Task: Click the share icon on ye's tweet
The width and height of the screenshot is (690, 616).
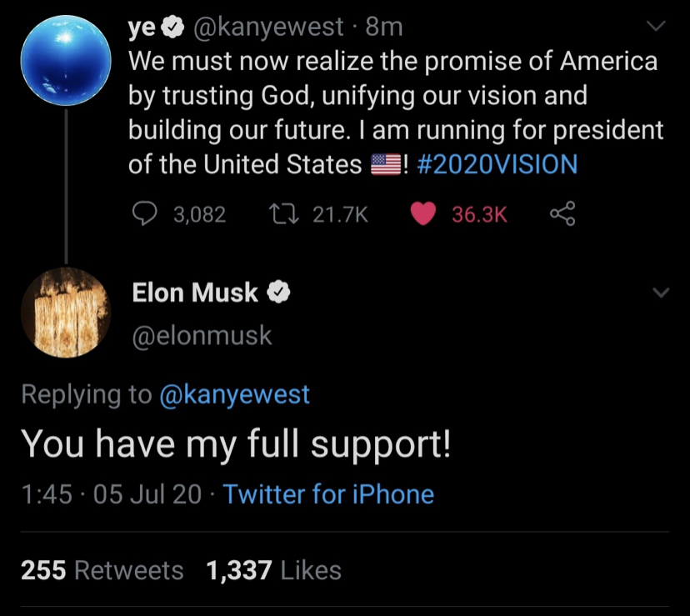Action: tap(562, 214)
